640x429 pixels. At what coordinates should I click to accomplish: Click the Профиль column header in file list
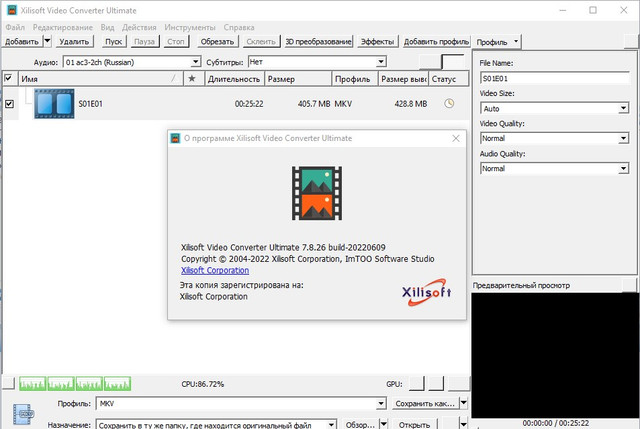(355, 78)
